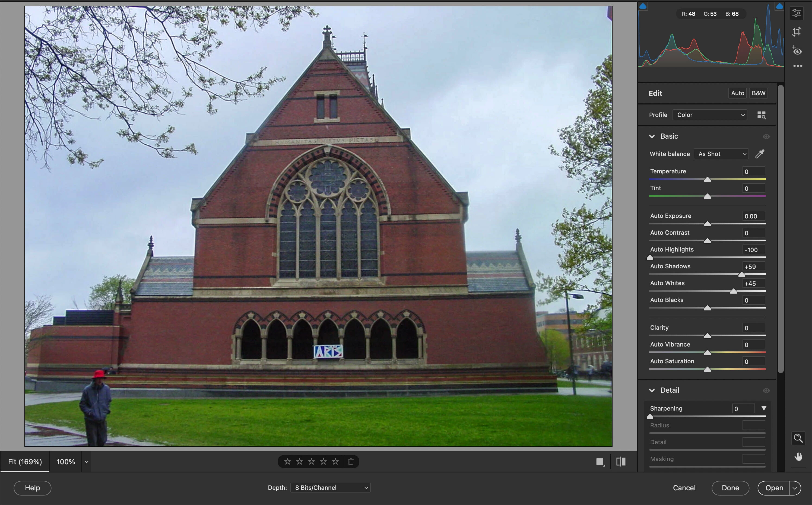This screenshot has height=505, width=812.
Task: Switch to Fit (169%) zoom tab
Action: pos(25,462)
